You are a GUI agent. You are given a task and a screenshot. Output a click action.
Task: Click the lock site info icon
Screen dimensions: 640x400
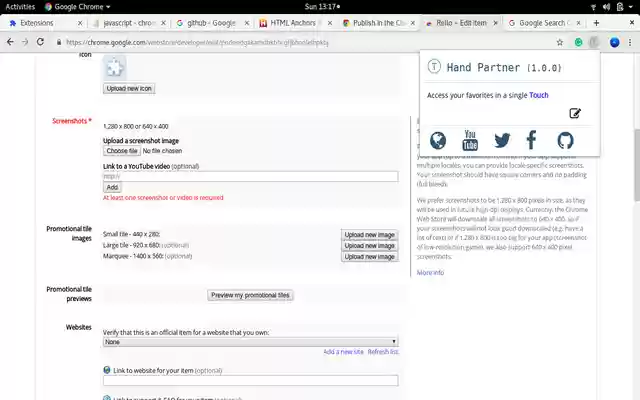(59, 42)
